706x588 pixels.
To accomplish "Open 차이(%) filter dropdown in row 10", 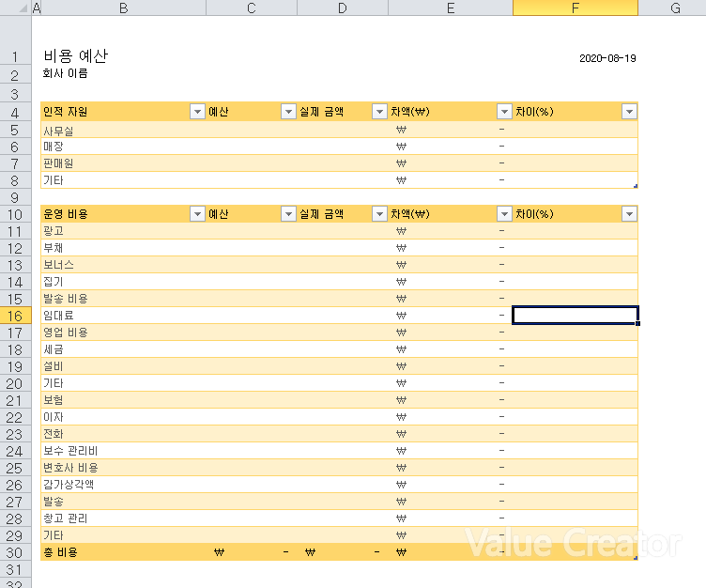I will click(x=629, y=213).
